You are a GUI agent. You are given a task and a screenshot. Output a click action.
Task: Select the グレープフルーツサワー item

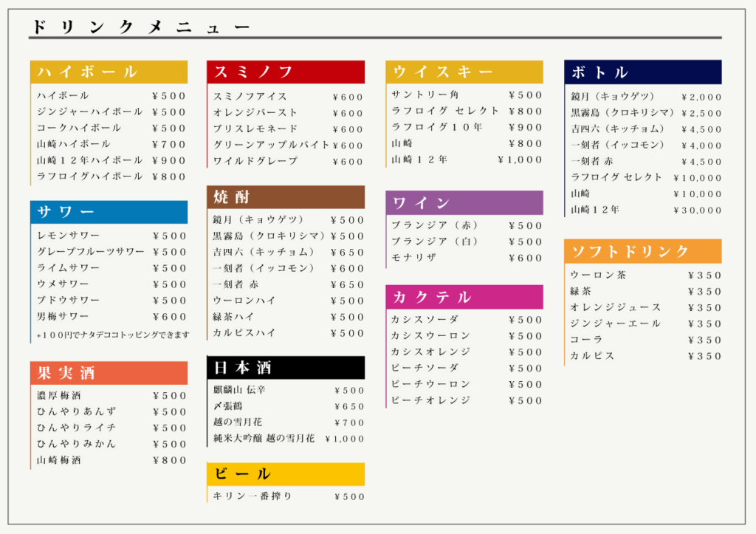[x=91, y=252]
